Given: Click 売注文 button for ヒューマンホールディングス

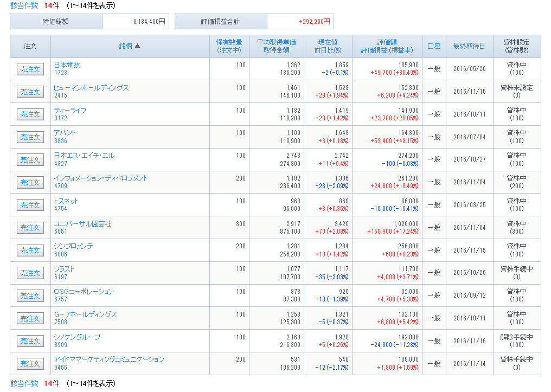Looking at the screenshot, I should [30, 92].
